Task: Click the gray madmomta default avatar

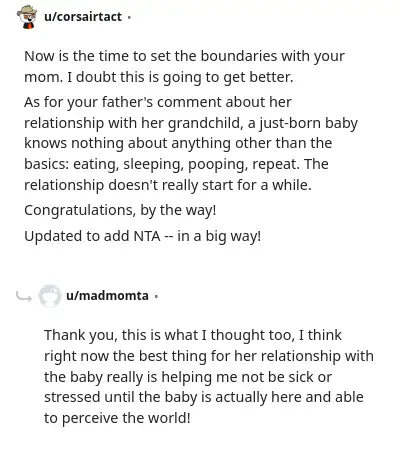Action: 50,296
